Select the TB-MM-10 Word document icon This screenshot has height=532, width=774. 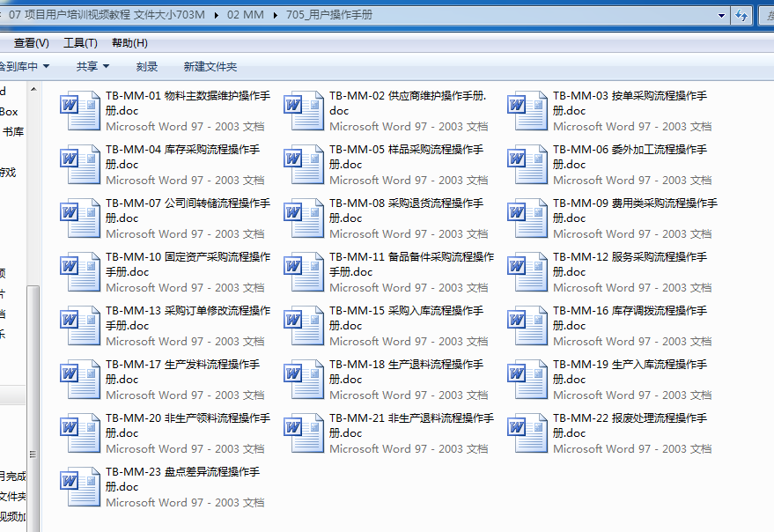(x=80, y=272)
